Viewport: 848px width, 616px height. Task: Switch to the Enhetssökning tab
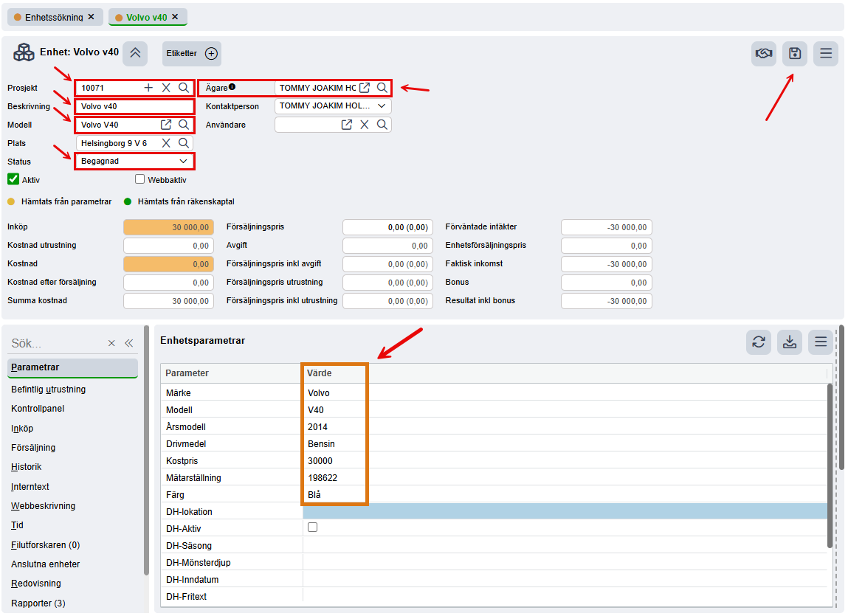coord(54,17)
